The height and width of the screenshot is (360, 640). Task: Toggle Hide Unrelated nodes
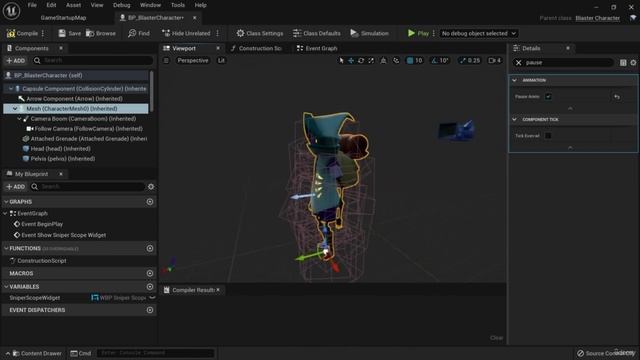point(186,33)
